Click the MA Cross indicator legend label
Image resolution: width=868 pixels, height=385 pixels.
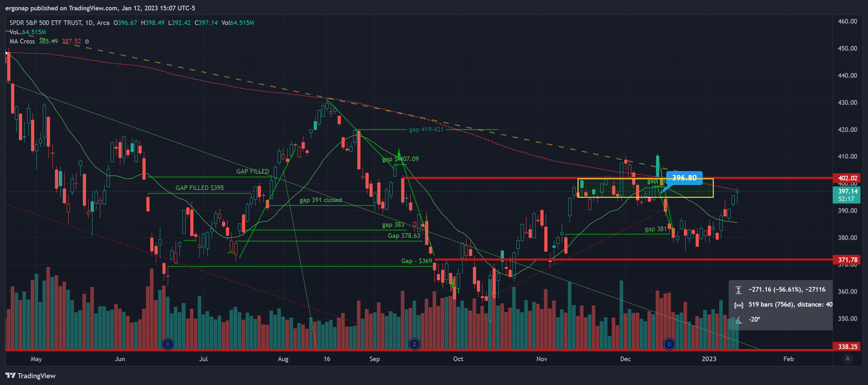click(x=22, y=41)
